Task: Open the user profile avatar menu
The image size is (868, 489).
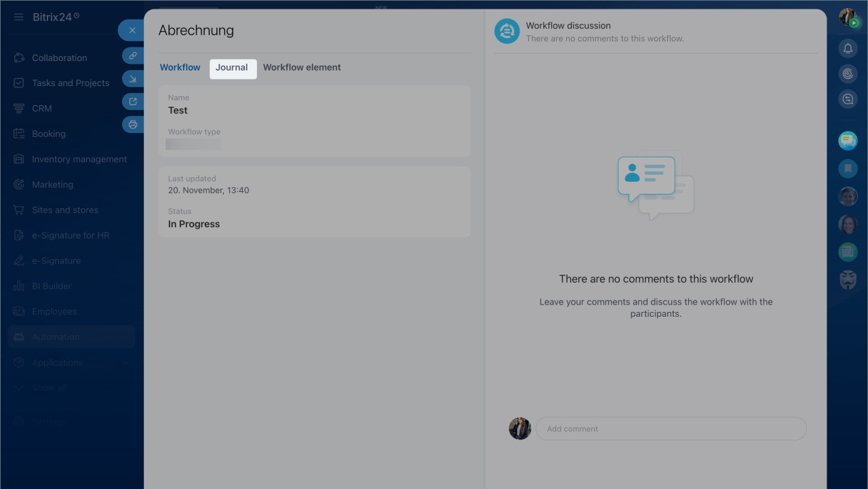Action: (848, 17)
